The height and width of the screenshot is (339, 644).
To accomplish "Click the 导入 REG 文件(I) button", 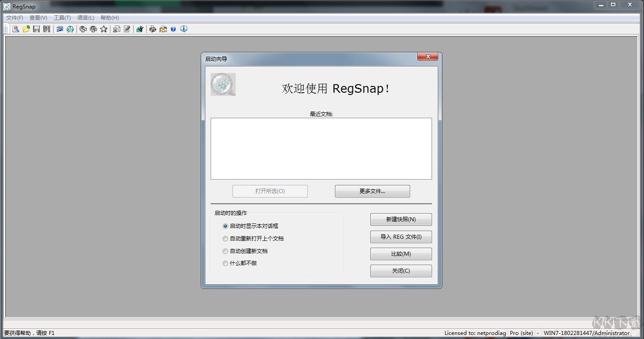I will tap(400, 237).
